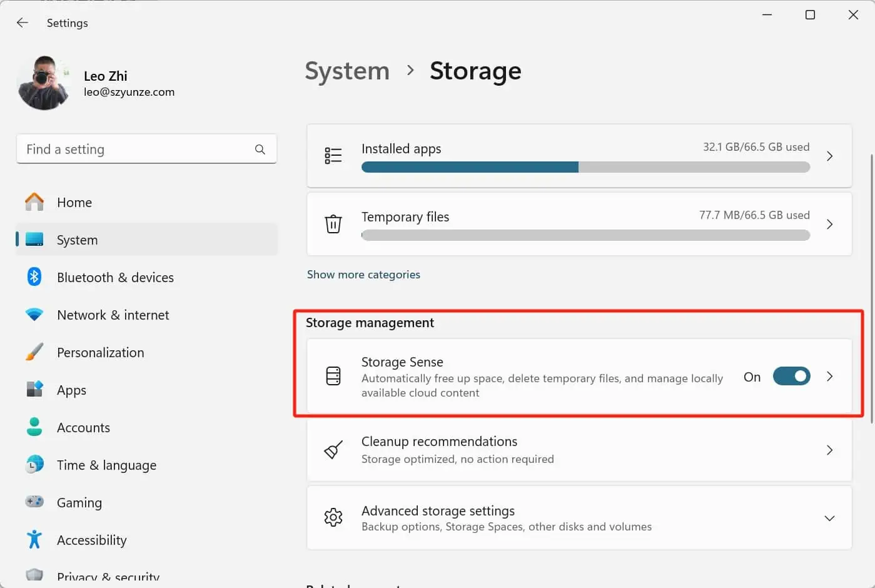Expand Advanced storage settings chevron
The image size is (875, 588).
click(829, 518)
